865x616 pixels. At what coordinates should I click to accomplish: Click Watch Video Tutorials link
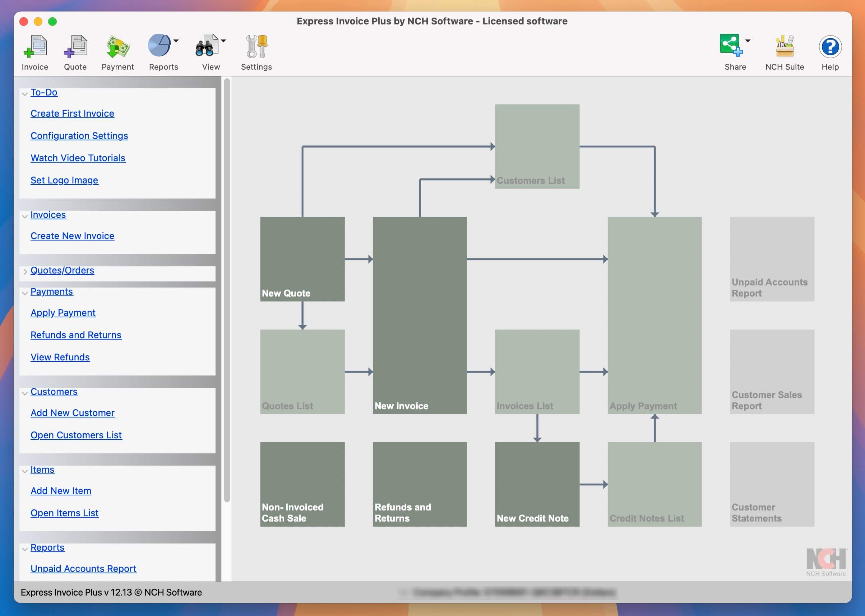[78, 158]
